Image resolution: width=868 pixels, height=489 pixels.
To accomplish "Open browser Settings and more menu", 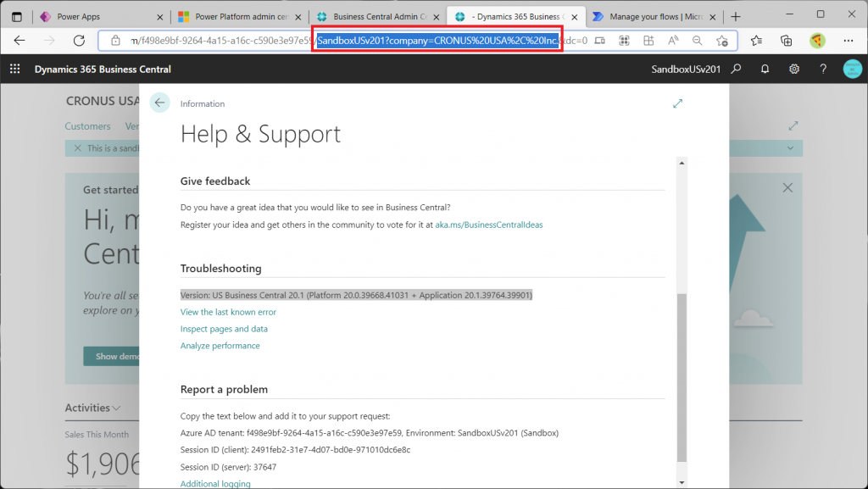I will [848, 41].
